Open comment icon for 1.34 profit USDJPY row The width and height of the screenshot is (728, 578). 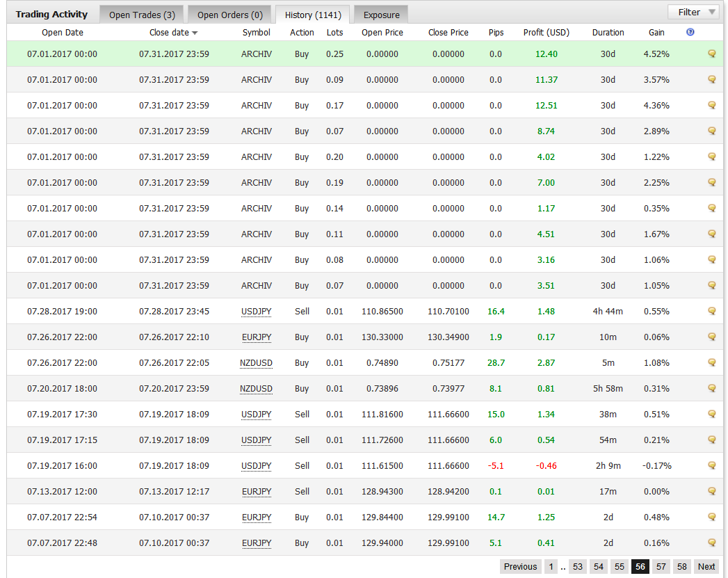point(711,414)
